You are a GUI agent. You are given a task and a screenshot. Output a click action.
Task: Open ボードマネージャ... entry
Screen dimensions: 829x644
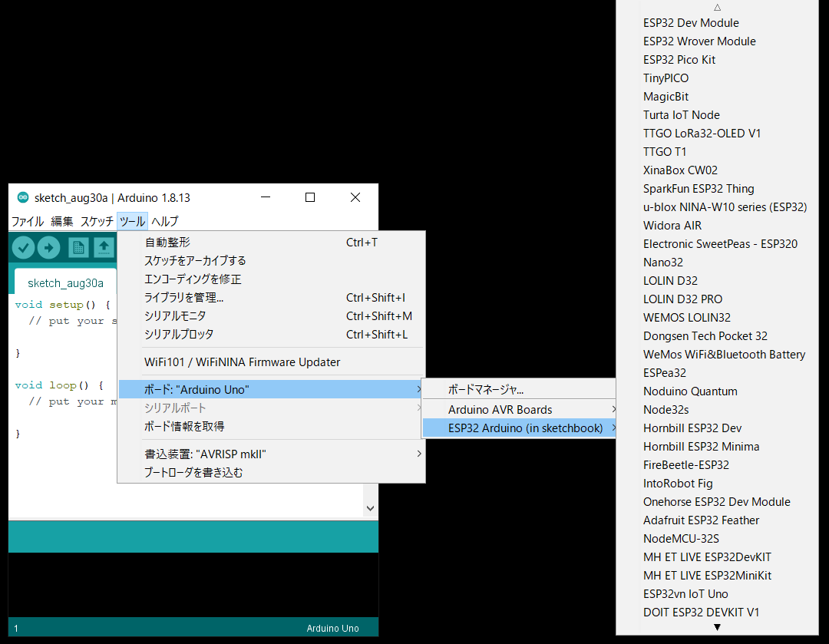[486, 390]
